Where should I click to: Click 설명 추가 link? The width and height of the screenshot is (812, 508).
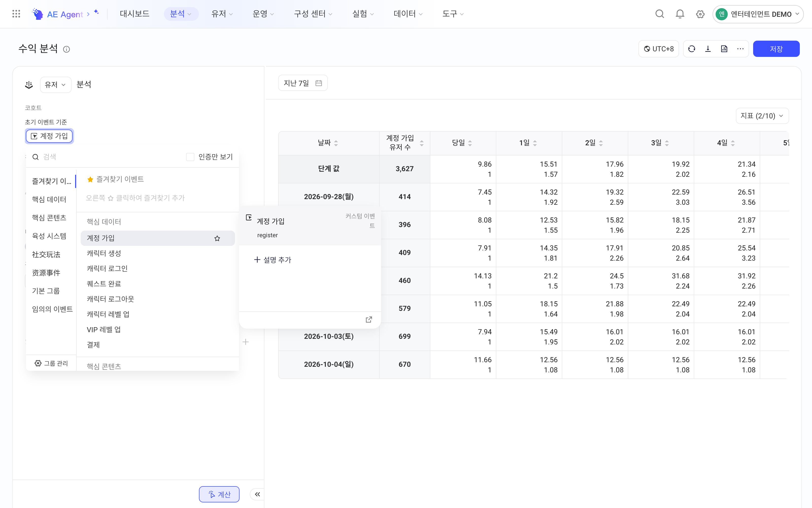click(273, 260)
